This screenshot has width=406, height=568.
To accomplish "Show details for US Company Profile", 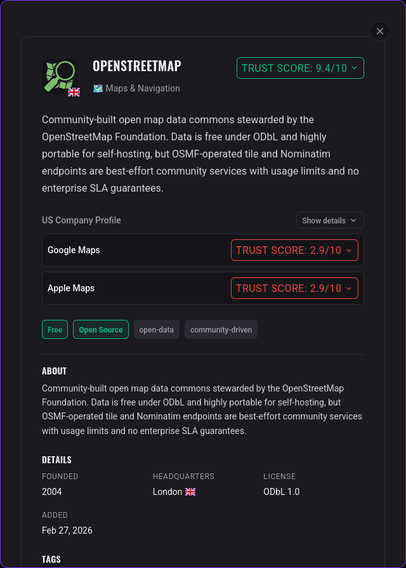I will click(x=330, y=220).
